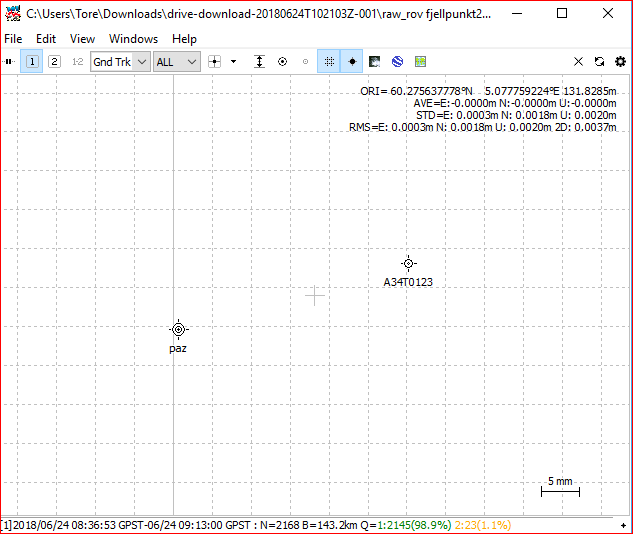Click the A34T0123 waypoint marker
The image size is (633, 534).
click(409, 264)
